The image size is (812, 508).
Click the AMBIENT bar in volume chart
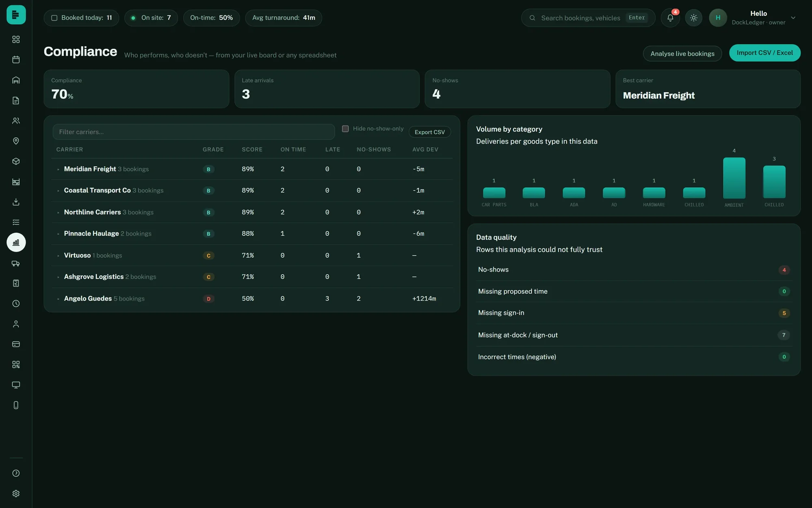pos(734,178)
